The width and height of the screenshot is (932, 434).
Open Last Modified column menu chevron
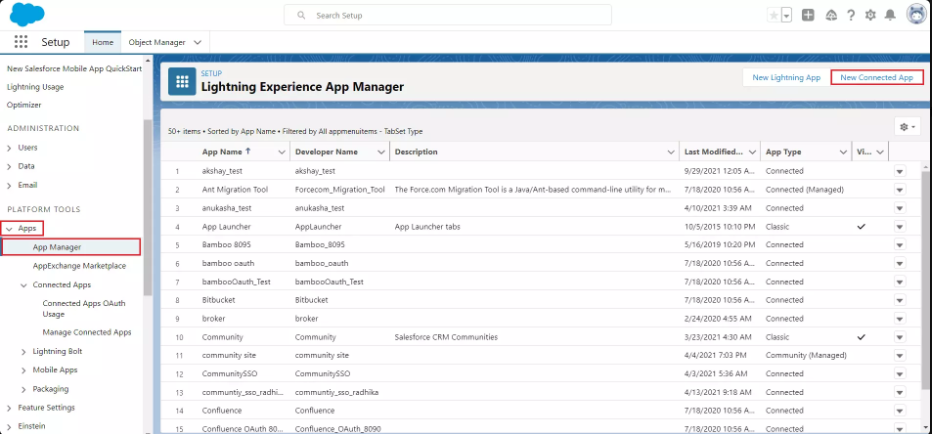(x=752, y=152)
